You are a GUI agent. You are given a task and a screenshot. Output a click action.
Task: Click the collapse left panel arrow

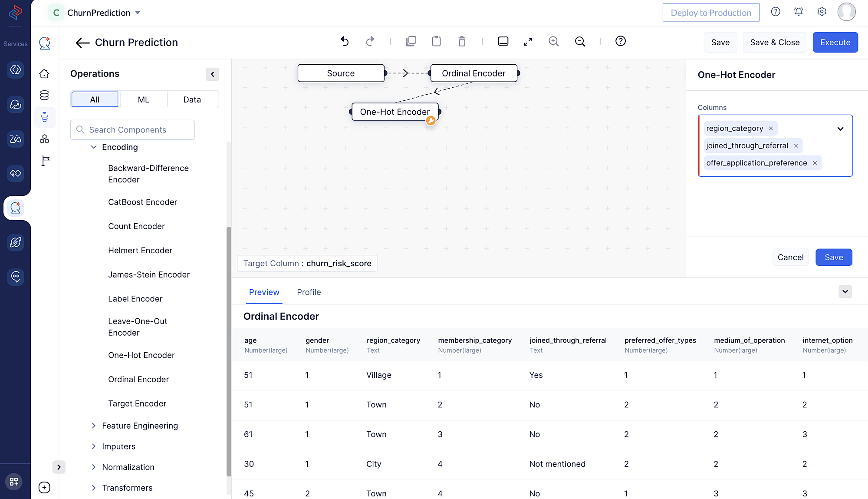[x=213, y=74]
